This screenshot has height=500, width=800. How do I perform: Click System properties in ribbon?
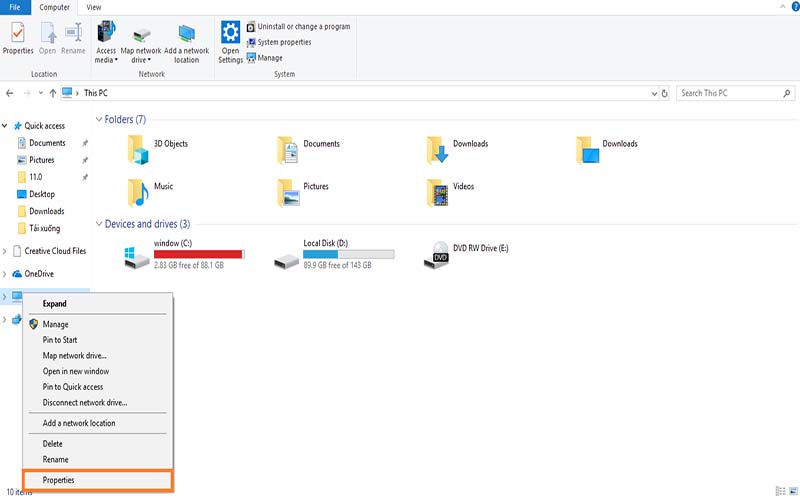coord(279,42)
